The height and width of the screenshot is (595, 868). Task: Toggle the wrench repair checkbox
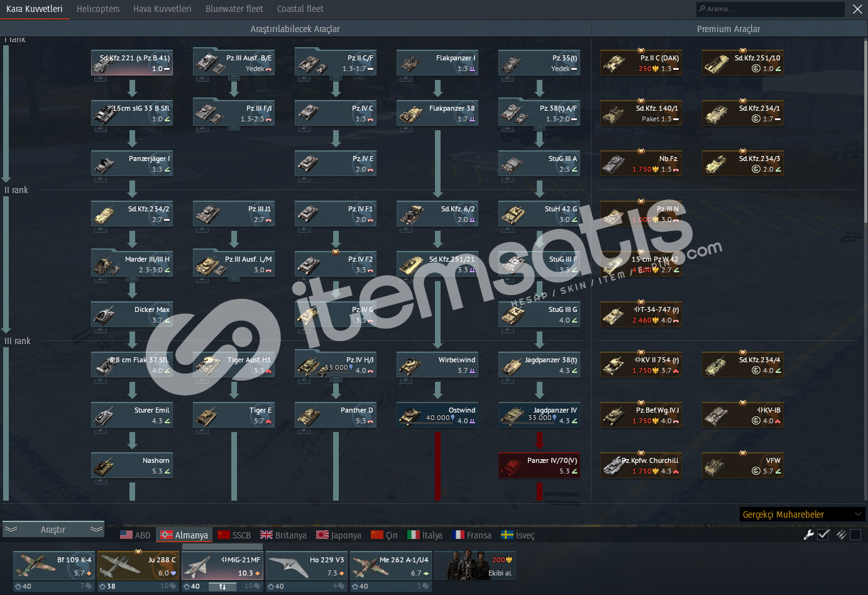pyautogui.click(x=823, y=535)
